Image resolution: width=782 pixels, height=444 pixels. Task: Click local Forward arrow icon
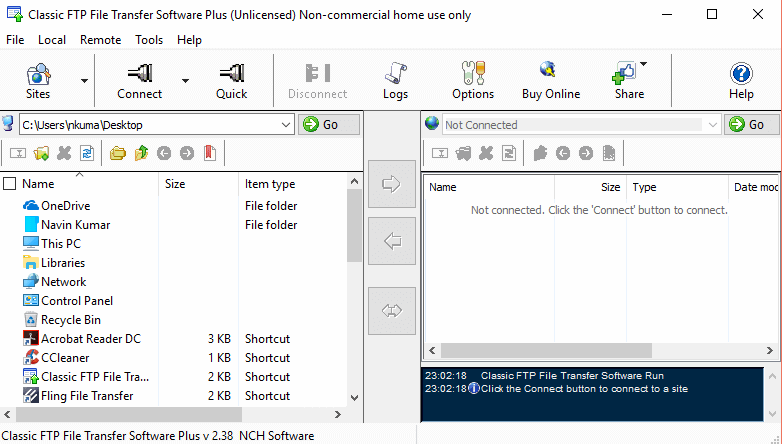(187, 153)
